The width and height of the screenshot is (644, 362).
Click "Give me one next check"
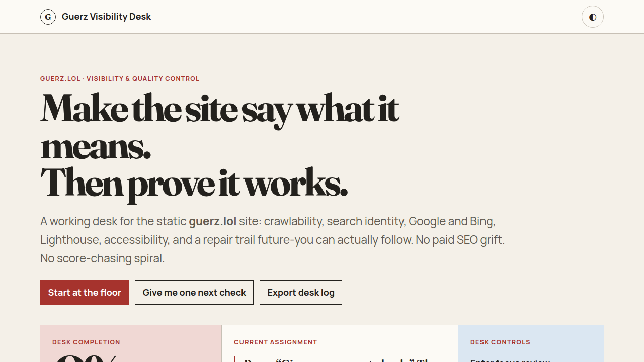coord(194,292)
